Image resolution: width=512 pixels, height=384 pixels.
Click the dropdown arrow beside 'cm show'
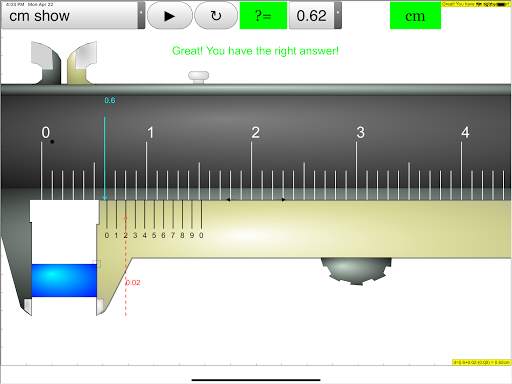(142, 15)
